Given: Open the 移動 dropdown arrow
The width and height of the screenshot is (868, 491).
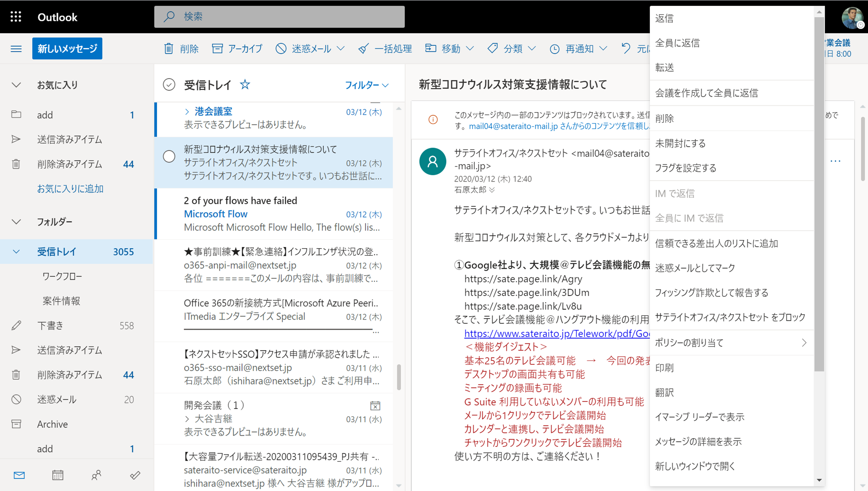Looking at the screenshot, I should [x=470, y=48].
